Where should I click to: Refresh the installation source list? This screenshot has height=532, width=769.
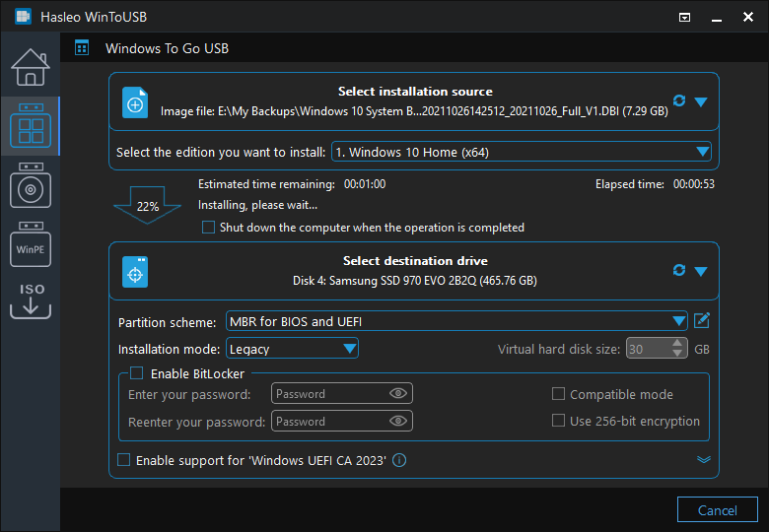[679, 100]
